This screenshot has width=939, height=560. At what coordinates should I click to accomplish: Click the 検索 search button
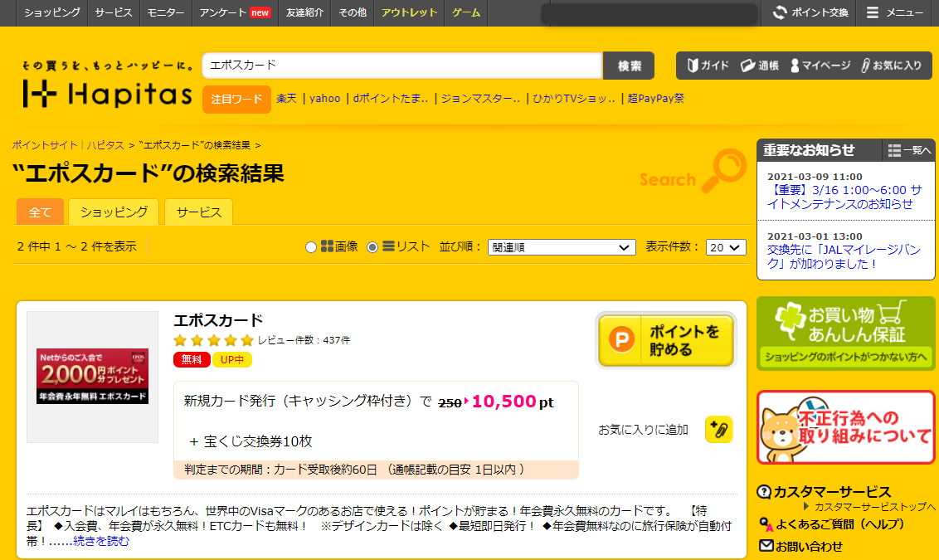coord(629,66)
